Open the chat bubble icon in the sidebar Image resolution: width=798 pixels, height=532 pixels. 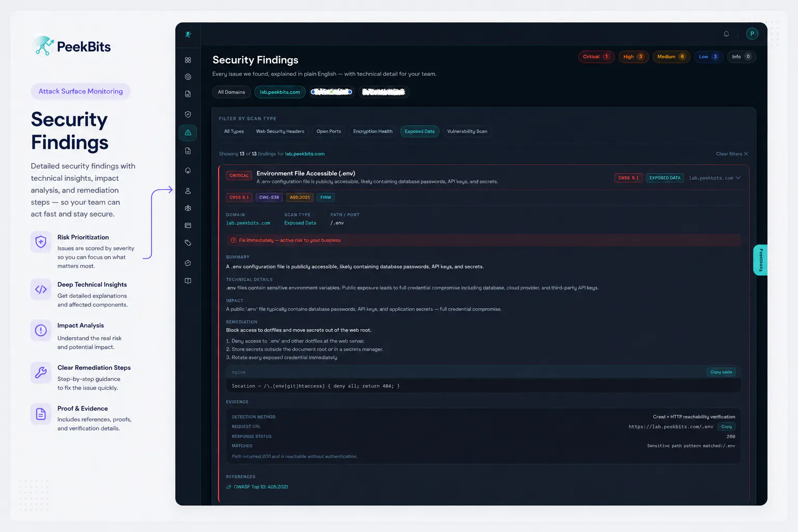pos(188,263)
